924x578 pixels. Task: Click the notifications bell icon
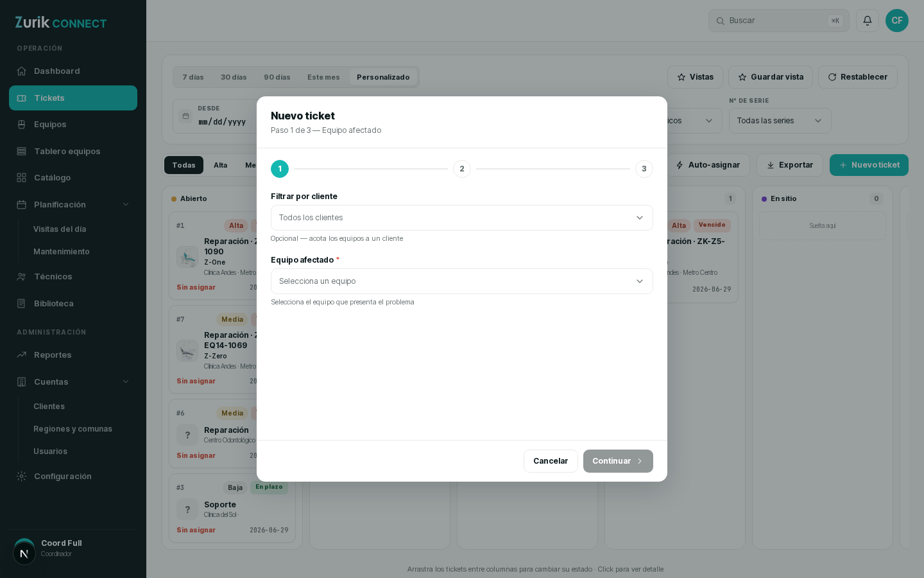coord(868,21)
